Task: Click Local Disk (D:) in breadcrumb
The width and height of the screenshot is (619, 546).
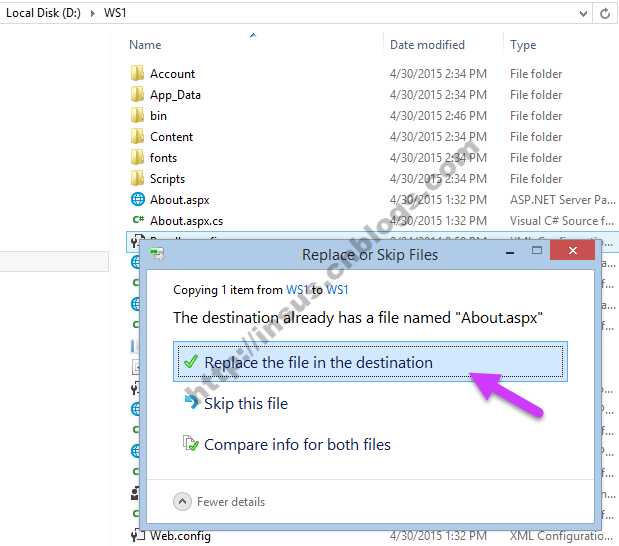Action: point(43,13)
